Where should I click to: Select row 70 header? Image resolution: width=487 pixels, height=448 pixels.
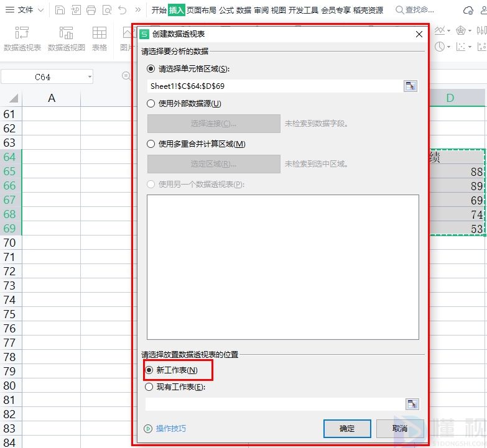click(9, 242)
